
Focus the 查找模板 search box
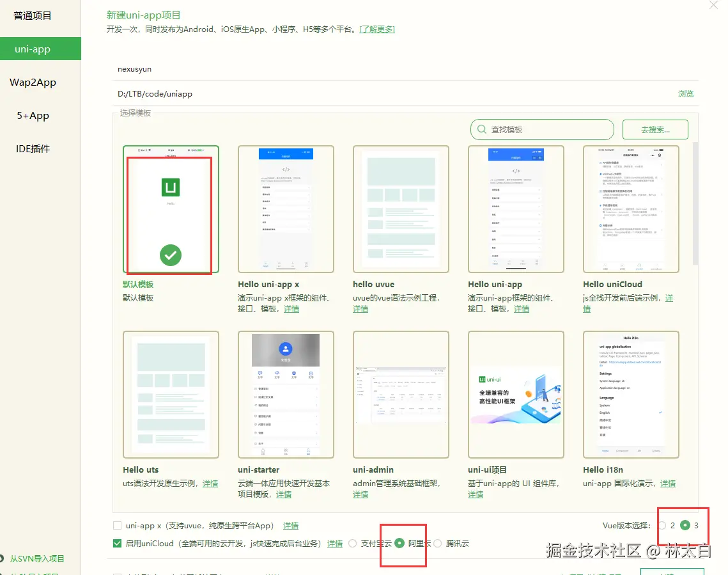point(542,130)
